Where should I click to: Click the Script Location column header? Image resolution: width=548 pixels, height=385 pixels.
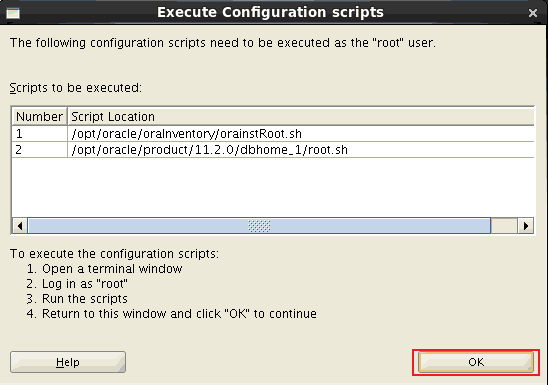301,116
